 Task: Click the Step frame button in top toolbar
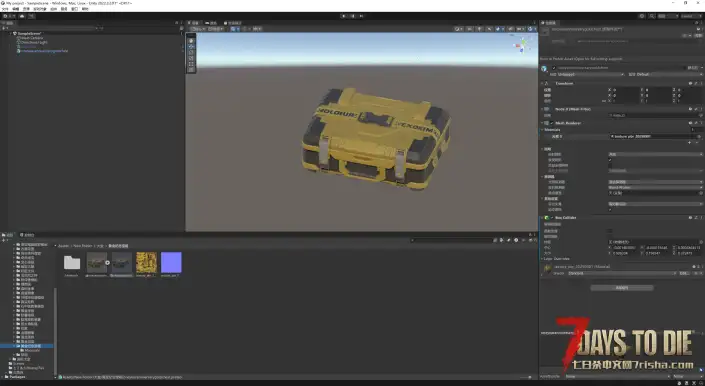[x=361, y=16]
